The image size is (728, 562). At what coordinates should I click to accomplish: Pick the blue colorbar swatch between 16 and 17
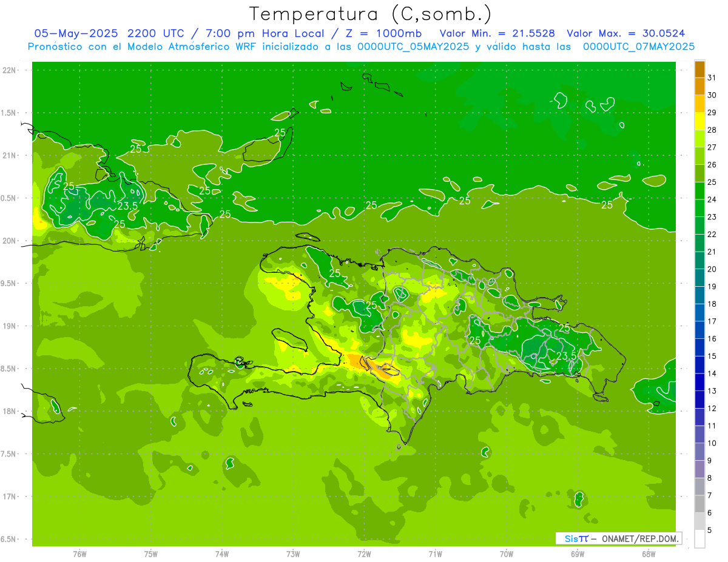699,330
